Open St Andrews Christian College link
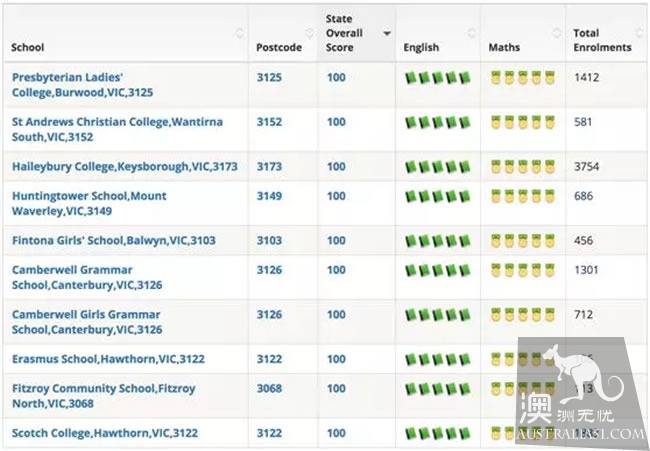650x451 pixels. (117, 129)
